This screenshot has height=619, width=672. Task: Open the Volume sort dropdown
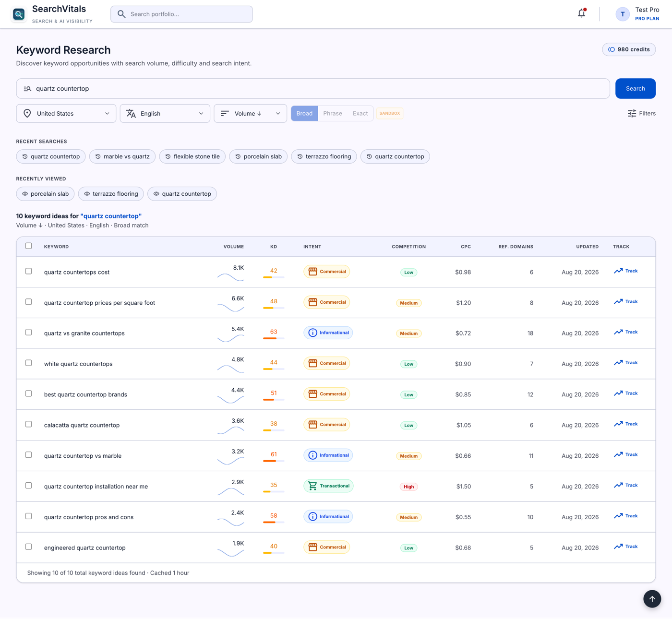coord(251,113)
